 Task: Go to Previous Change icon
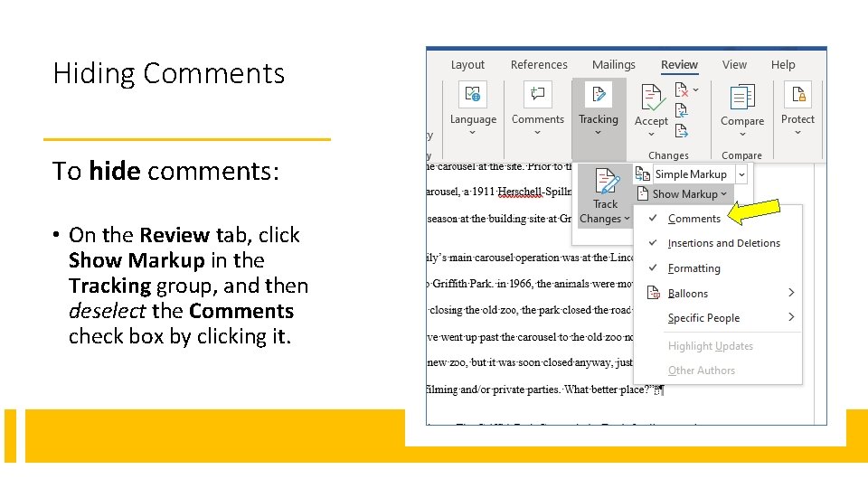pyautogui.click(x=682, y=110)
